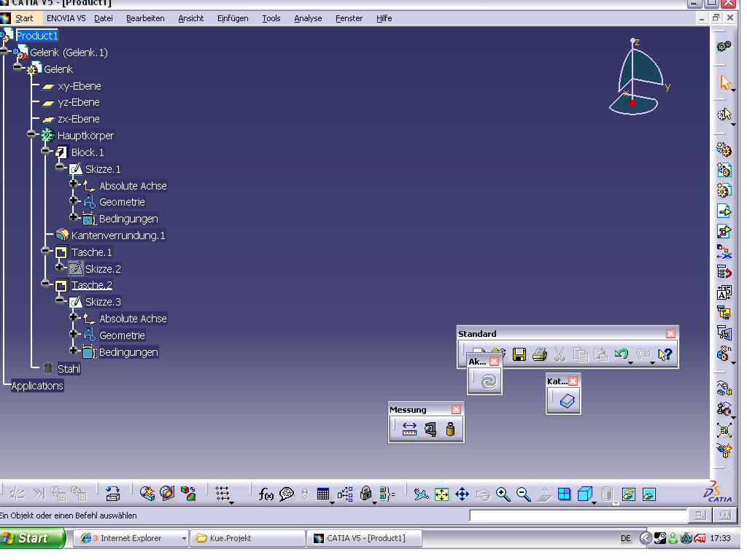Open the Start workbench menu
The width and height of the screenshot is (747, 560).
24,18
